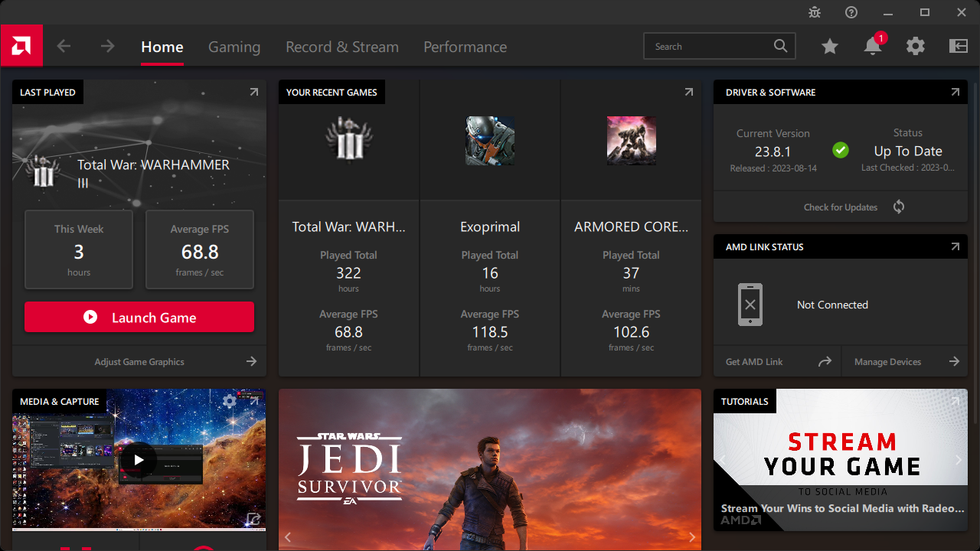Click the 23.8.1 version number
This screenshot has width=980, height=551.
point(773,152)
